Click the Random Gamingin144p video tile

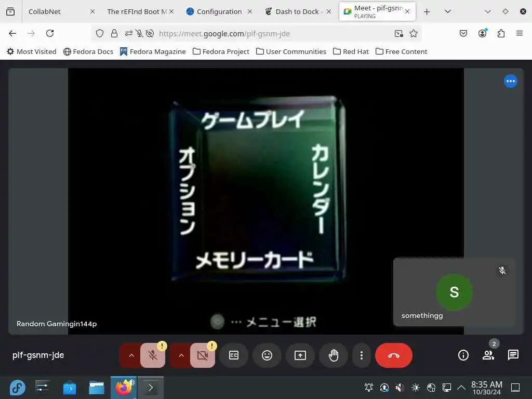click(x=265, y=201)
